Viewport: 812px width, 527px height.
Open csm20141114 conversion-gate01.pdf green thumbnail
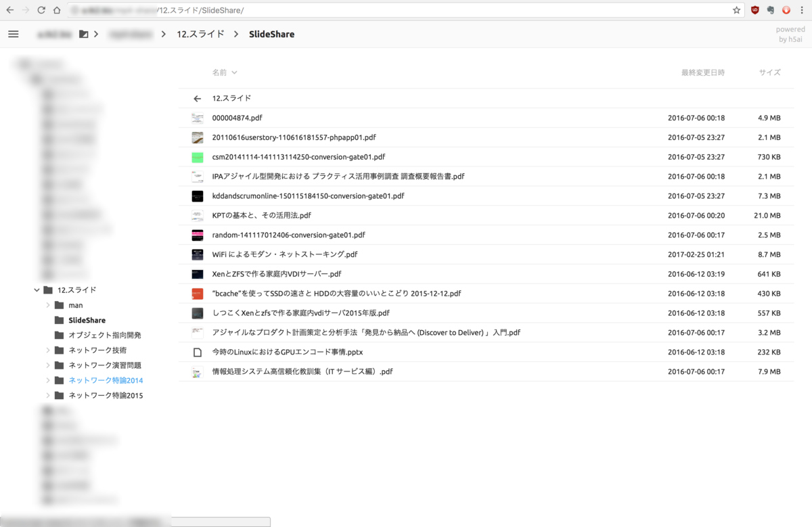pyautogui.click(x=197, y=157)
